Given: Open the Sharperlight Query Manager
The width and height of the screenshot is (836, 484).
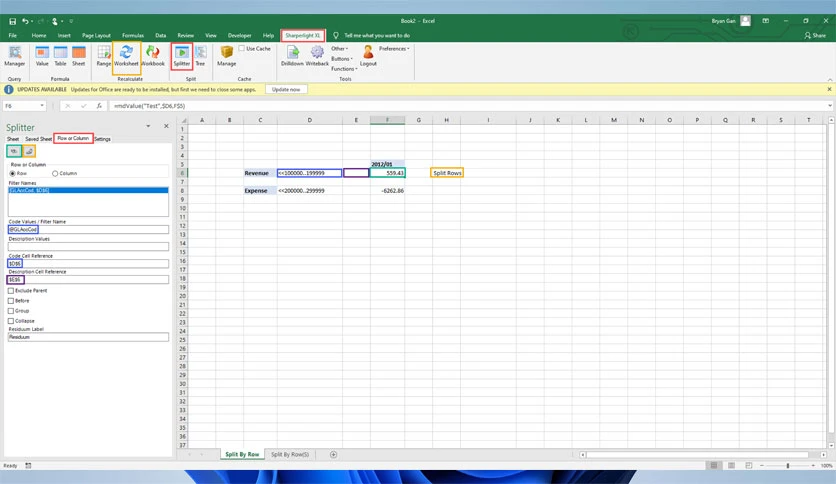Looking at the screenshot, I should click(14, 55).
